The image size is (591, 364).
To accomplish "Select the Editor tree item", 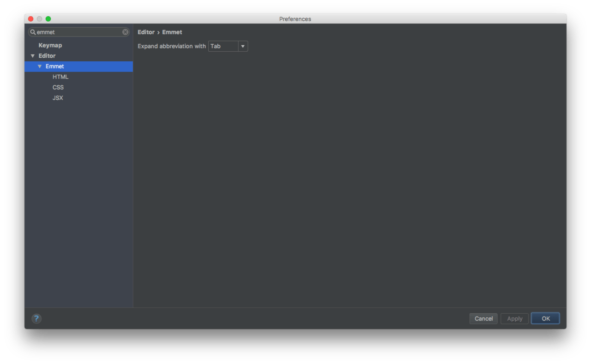I will [x=48, y=55].
